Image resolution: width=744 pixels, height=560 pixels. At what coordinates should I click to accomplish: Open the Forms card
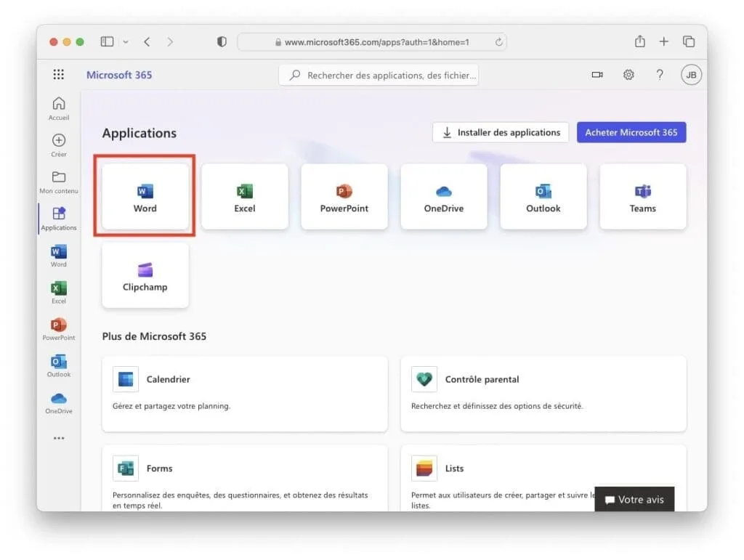coord(245,479)
